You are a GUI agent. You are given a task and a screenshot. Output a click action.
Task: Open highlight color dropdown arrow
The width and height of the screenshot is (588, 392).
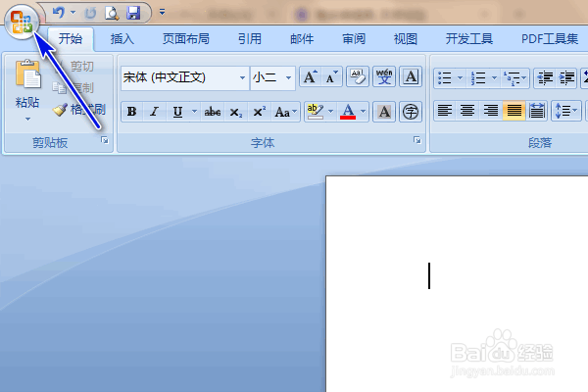(331, 112)
